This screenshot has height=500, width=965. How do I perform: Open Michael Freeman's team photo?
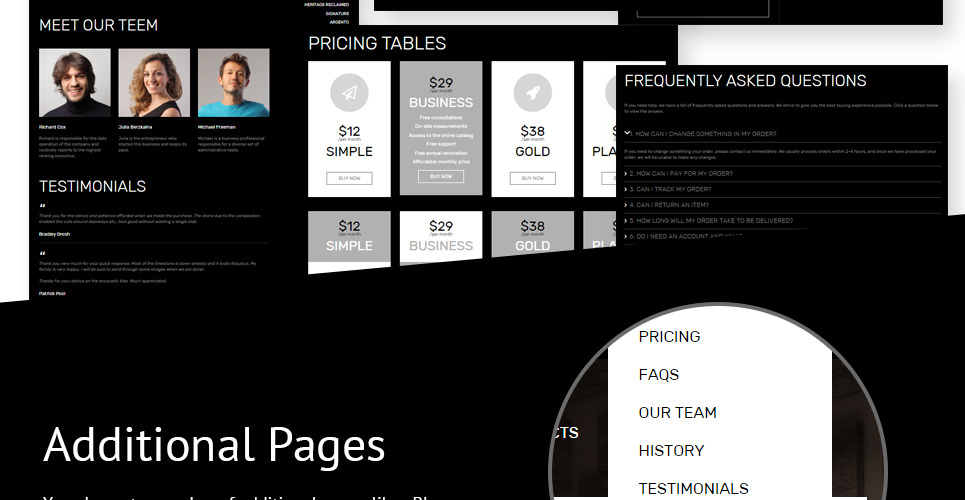point(233,83)
